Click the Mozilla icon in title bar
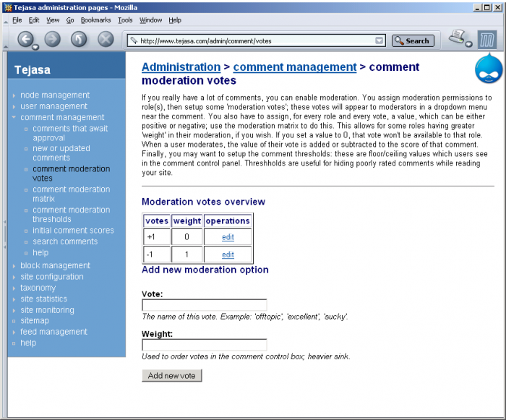Screen dimensions: 506x420 point(8,7)
